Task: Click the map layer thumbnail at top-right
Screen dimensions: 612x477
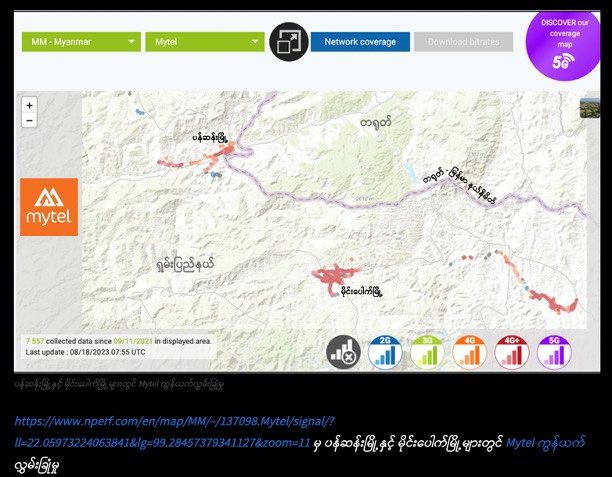Action: pyautogui.click(x=589, y=105)
